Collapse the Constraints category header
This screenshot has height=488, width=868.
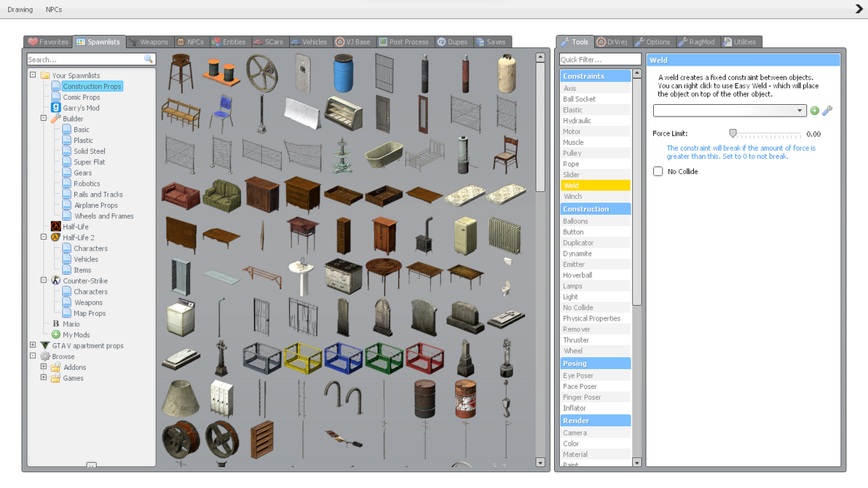(x=596, y=76)
